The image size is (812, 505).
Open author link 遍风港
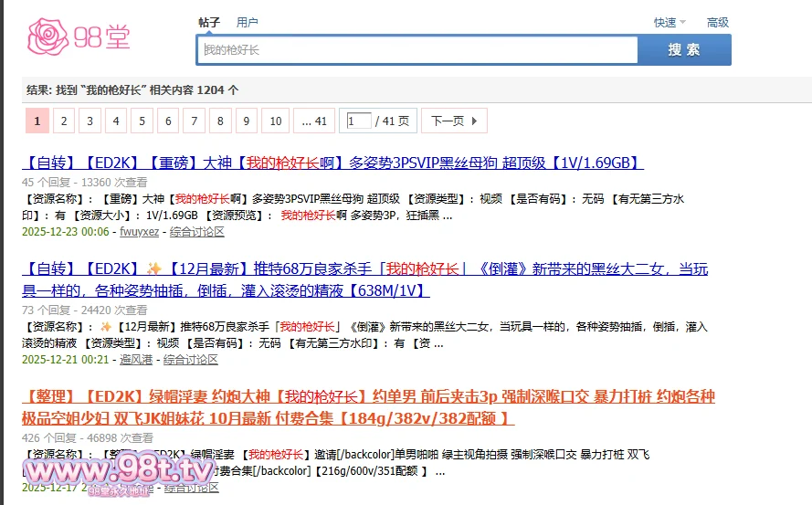(137, 360)
